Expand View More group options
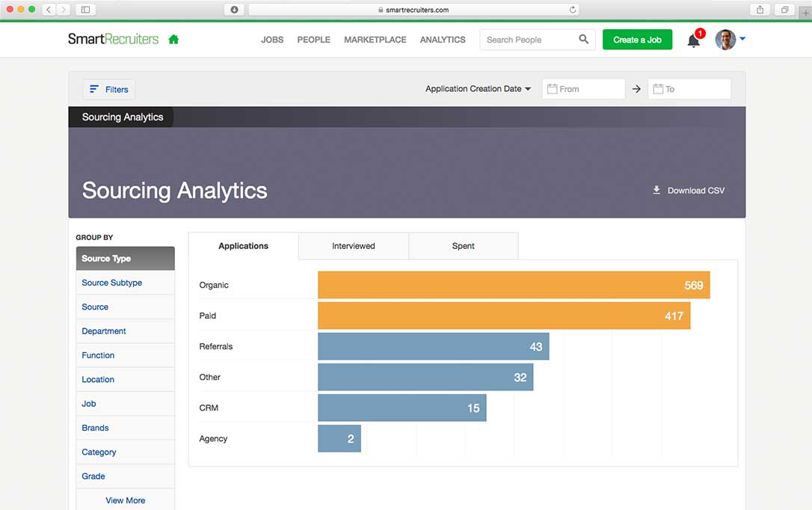812x510 pixels. [125, 500]
